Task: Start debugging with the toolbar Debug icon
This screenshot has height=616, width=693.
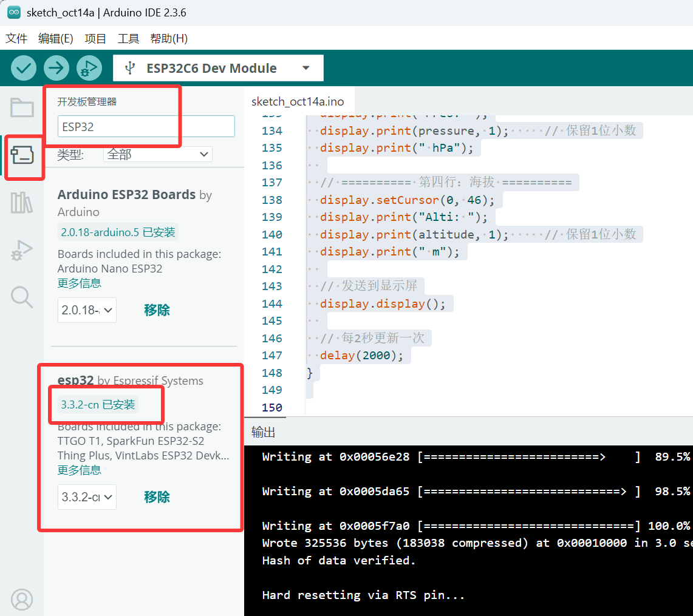Action: click(89, 68)
